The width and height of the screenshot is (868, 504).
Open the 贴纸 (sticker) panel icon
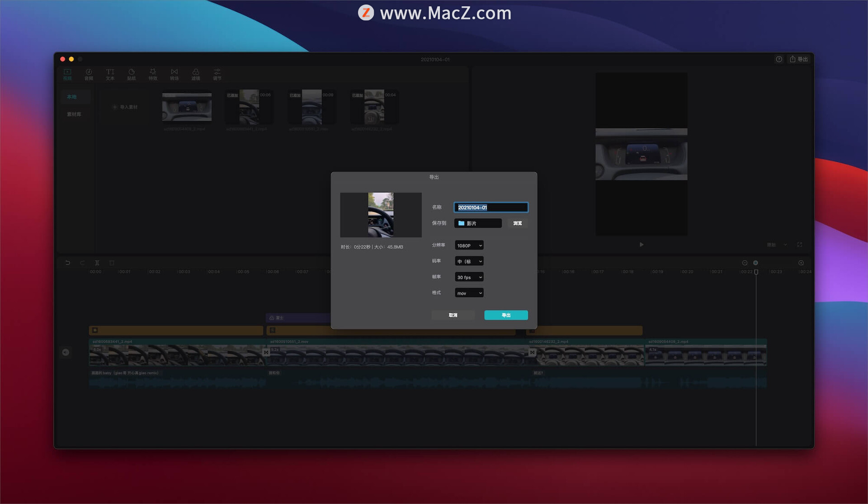pos(131,74)
